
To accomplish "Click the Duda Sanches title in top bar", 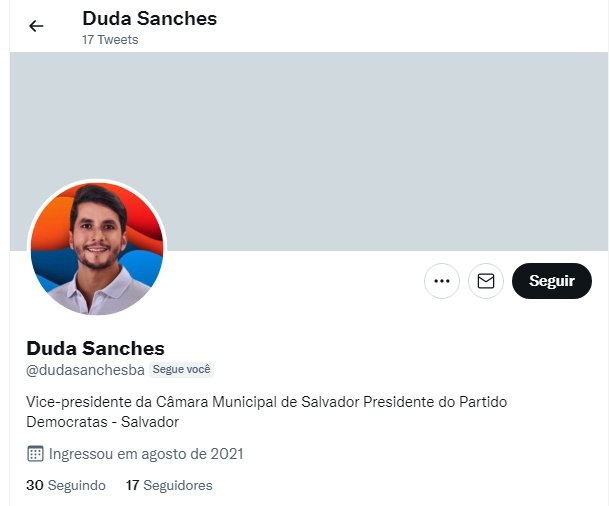I will [x=149, y=18].
